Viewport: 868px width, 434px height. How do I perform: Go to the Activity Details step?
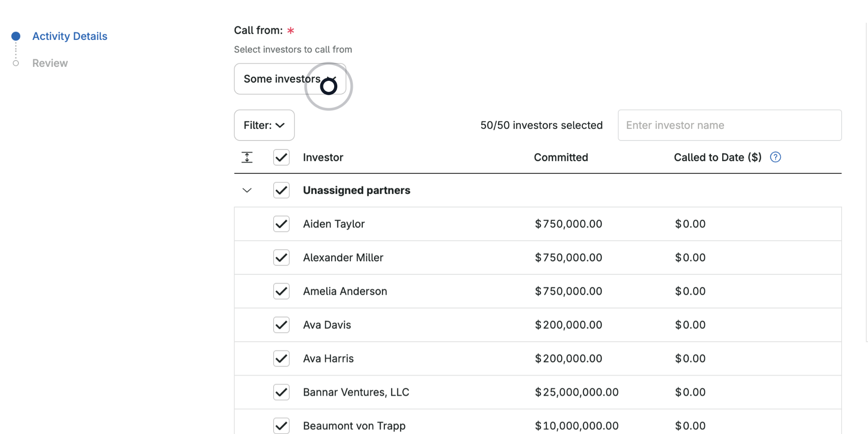(x=70, y=35)
